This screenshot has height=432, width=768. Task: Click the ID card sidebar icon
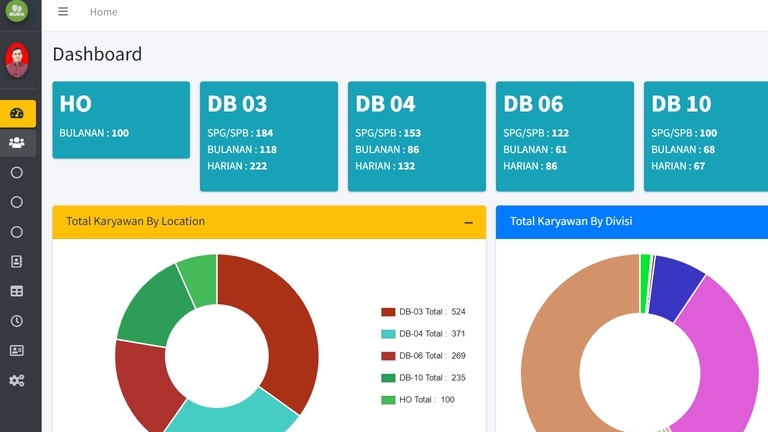tap(17, 351)
